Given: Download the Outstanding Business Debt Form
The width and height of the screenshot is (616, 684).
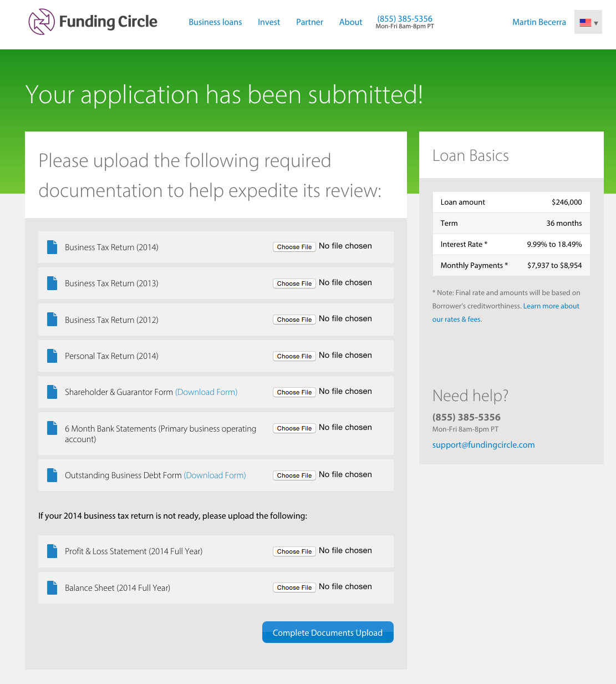Looking at the screenshot, I should pos(215,475).
